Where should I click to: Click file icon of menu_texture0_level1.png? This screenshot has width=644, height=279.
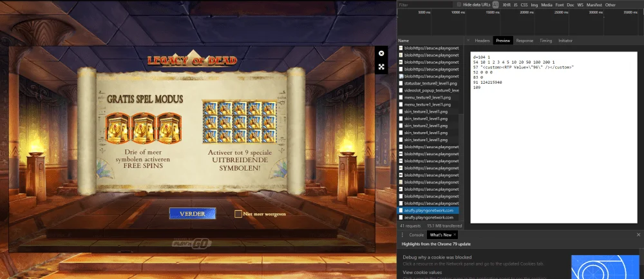click(401, 97)
